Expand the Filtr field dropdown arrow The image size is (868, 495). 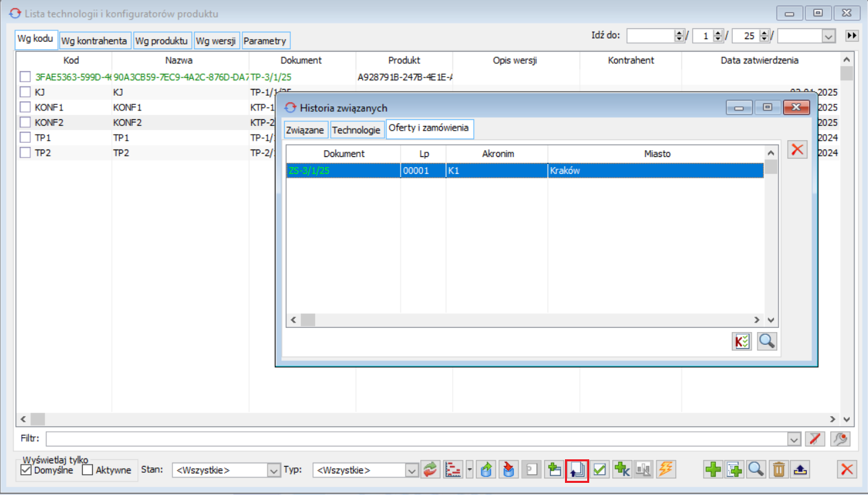coord(793,438)
